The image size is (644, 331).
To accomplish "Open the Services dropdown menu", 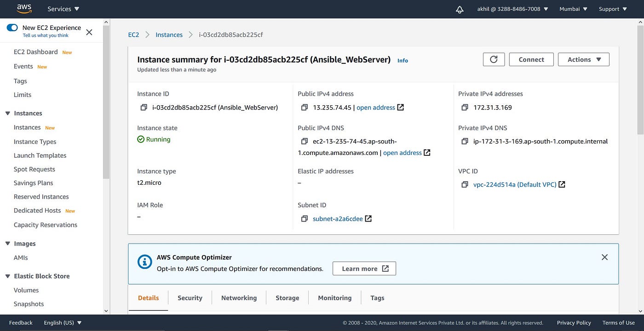I will point(63,9).
